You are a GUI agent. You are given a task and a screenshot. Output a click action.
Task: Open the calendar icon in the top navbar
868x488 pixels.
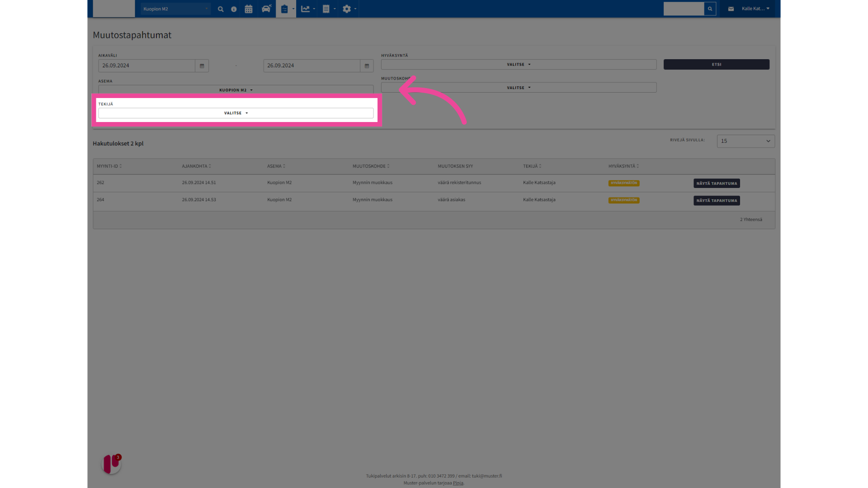point(249,9)
